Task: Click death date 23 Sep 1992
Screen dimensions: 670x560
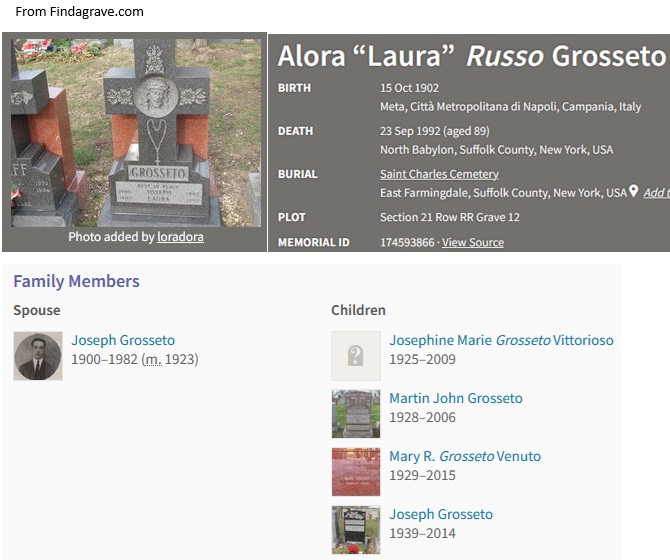Action: pyautogui.click(x=411, y=131)
